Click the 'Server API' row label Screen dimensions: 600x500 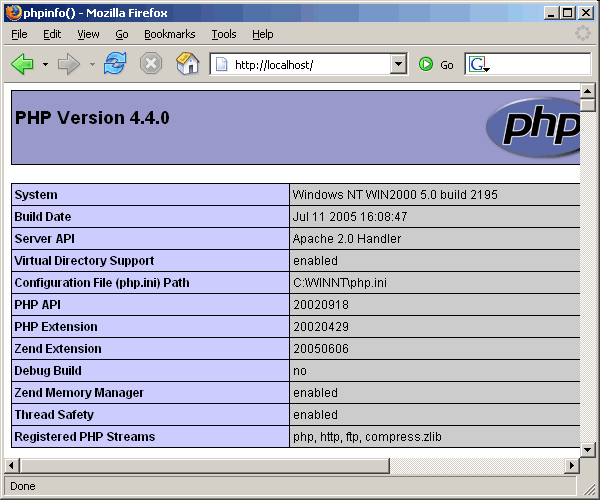(x=44, y=239)
